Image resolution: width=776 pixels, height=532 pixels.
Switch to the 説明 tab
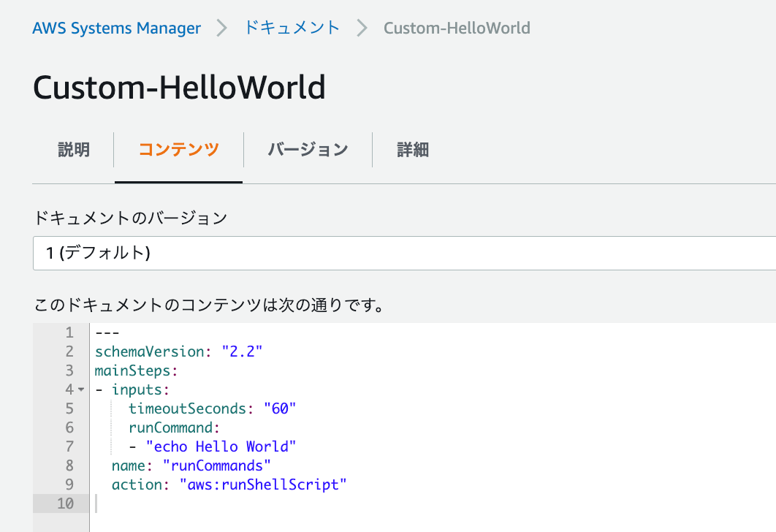click(x=74, y=150)
